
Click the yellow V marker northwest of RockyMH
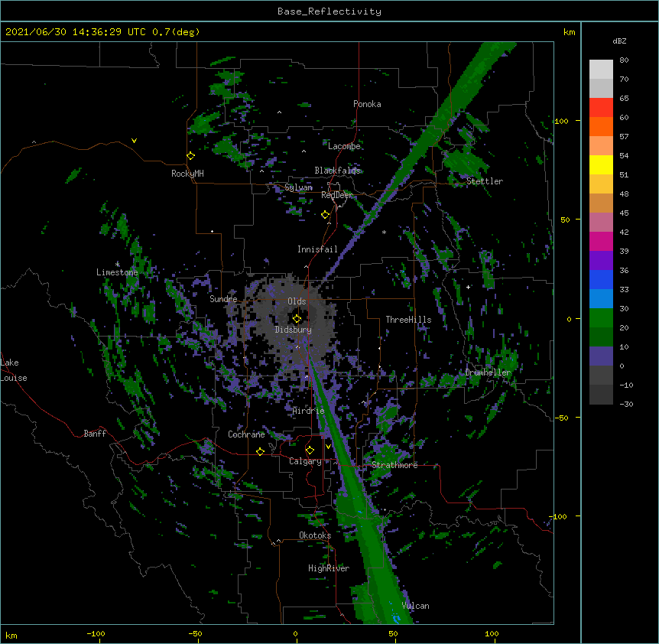pyautogui.click(x=134, y=141)
